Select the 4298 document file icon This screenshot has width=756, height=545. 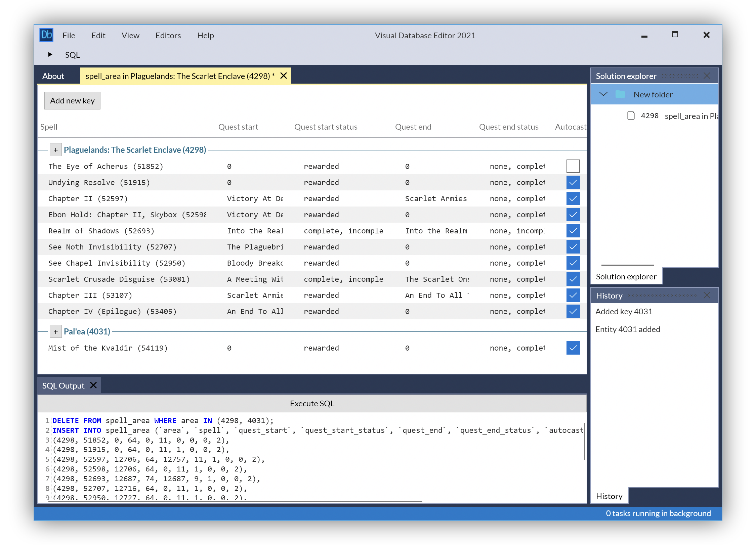point(631,116)
